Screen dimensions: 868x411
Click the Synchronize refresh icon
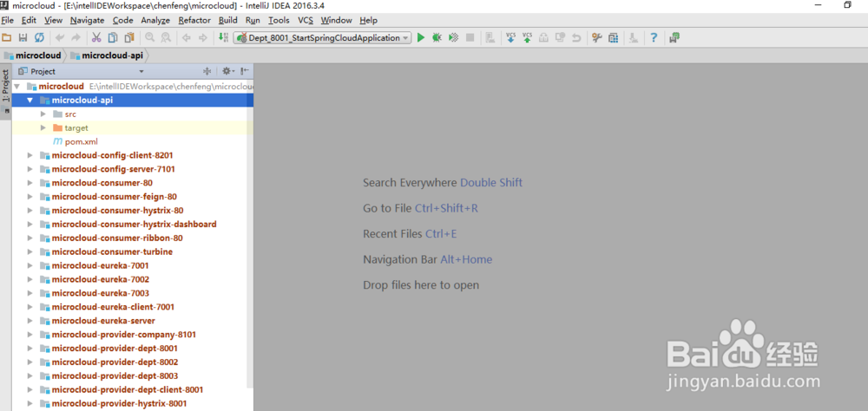pos(39,37)
